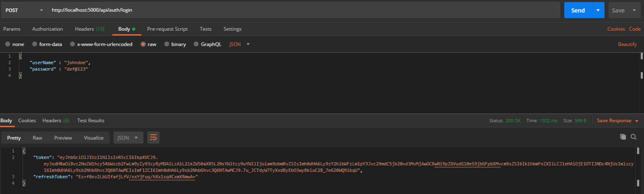Switch to the Authorization tab
This screenshot has width=644, height=194.
coord(47,29)
